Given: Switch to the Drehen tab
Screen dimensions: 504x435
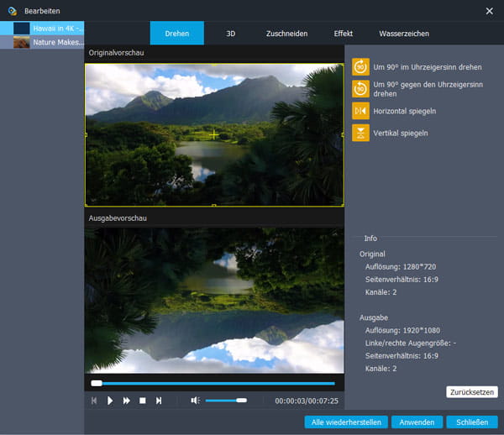Looking at the screenshot, I should [x=176, y=33].
